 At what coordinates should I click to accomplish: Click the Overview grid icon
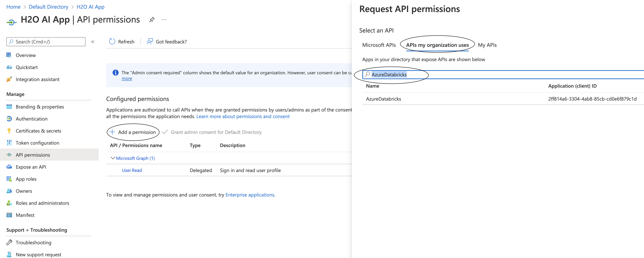(x=9, y=55)
